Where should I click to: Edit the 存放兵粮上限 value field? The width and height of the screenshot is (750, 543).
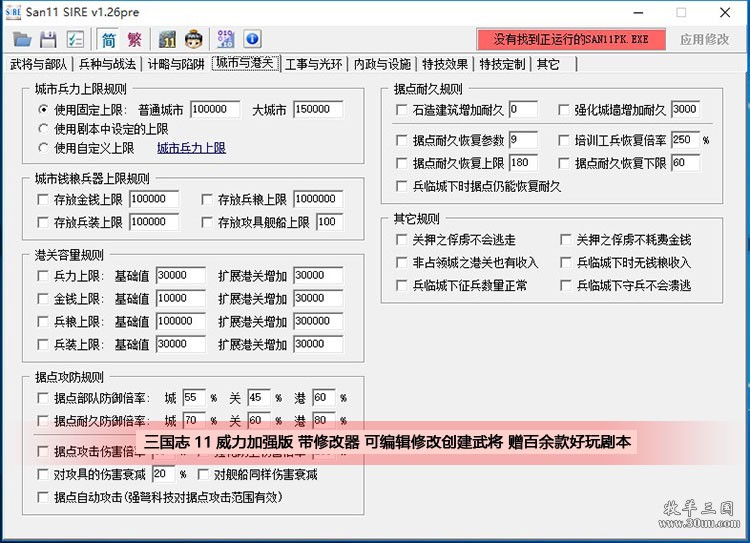click(x=318, y=199)
